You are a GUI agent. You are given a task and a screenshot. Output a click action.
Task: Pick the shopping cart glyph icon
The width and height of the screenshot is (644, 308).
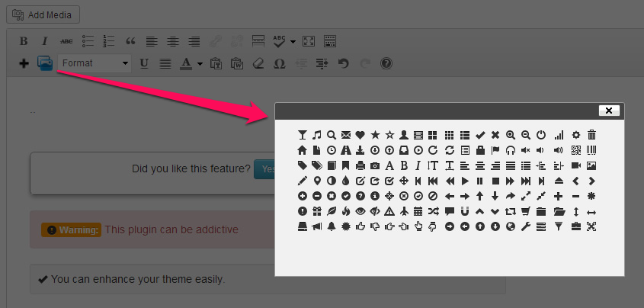[x=526, y=211]
